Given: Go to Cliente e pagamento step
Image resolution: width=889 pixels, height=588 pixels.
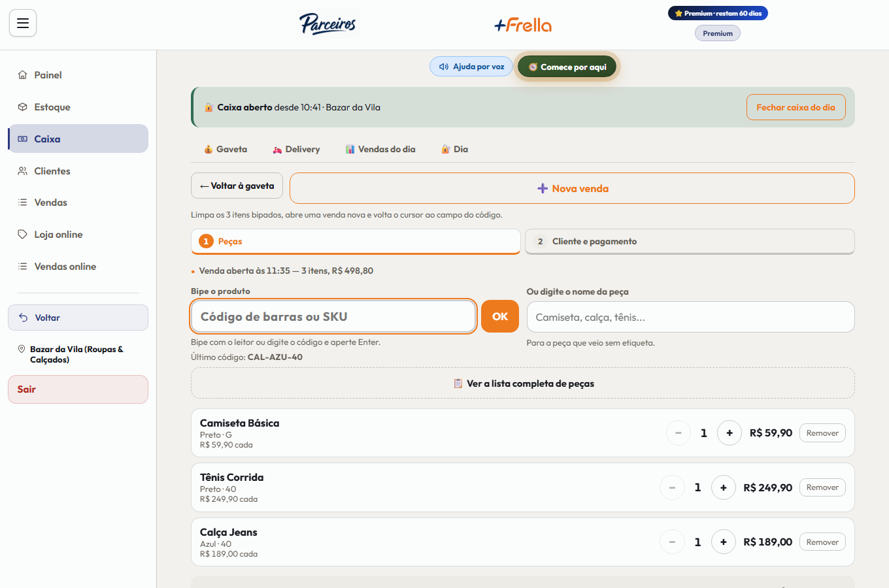Looking at the screenshot, I should (690, 241).
